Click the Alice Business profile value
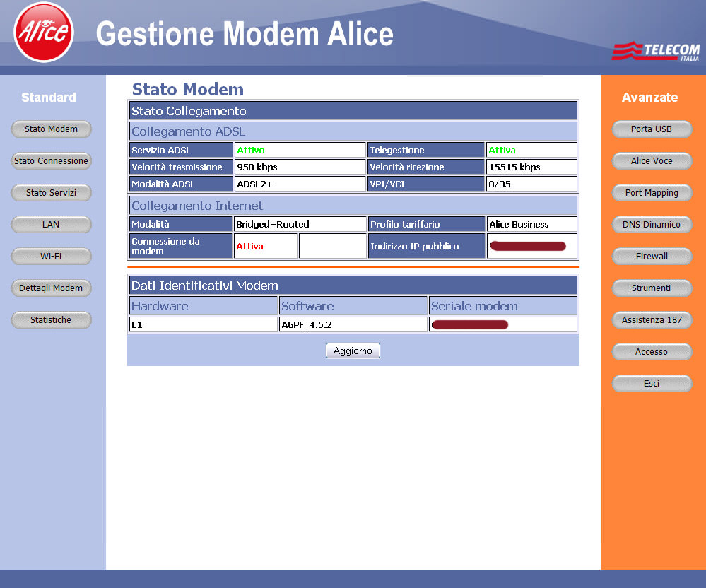This screenshot has width=706, height=588. click(519, 224)
